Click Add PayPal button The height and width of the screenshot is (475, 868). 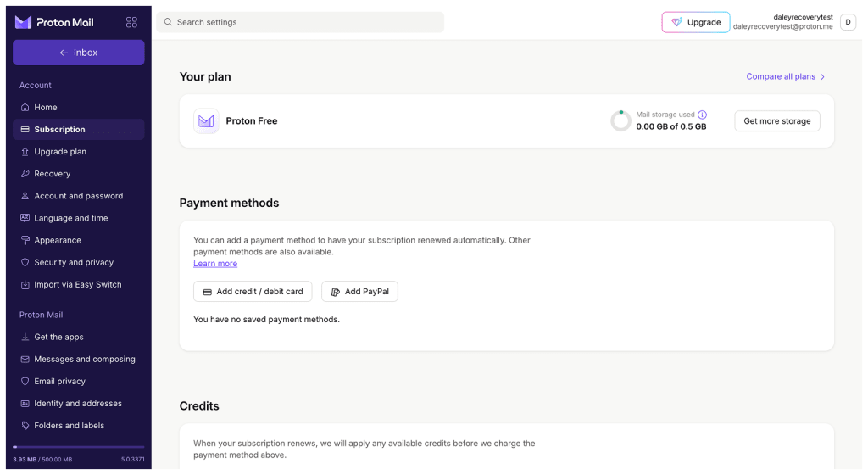(x=359, y=292)
